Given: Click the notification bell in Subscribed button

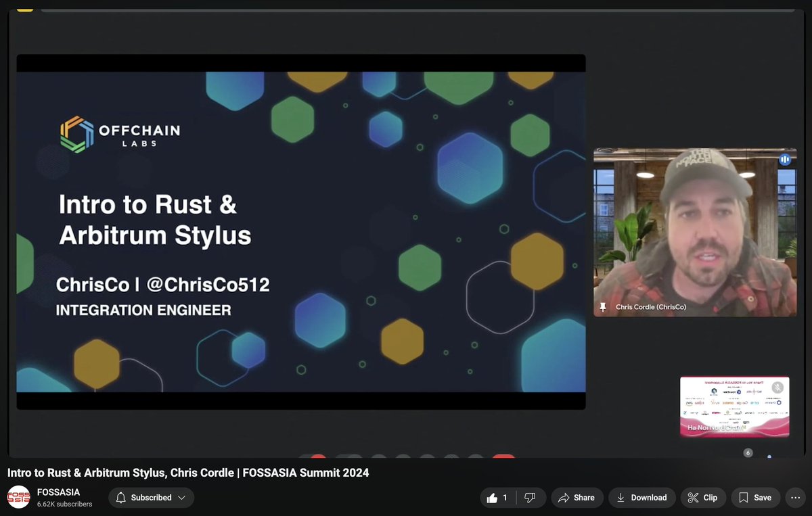Looking at the screenshot, I should (121, 498).
